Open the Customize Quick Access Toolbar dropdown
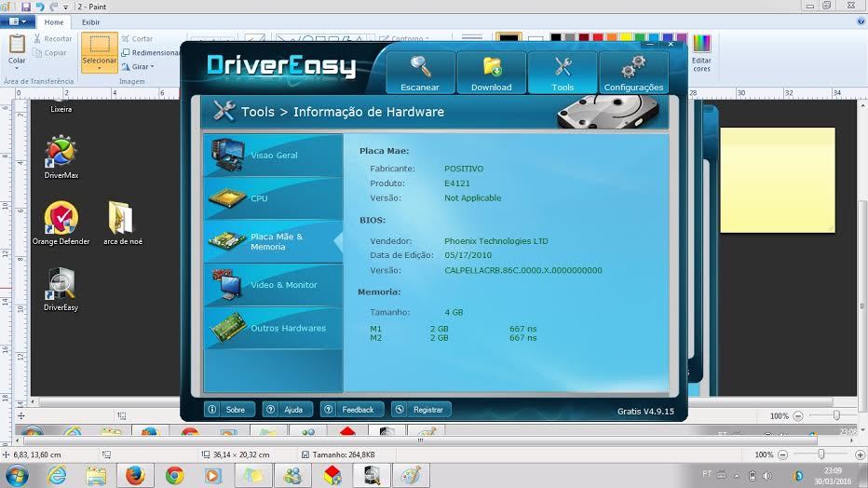This screenshot has width=868, height=488. (65, 7)
